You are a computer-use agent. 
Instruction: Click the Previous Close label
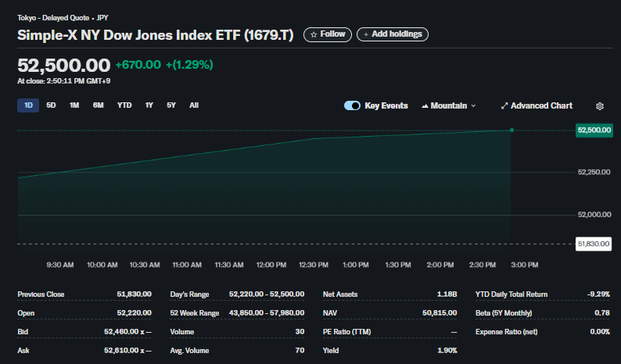pos(41,294)
